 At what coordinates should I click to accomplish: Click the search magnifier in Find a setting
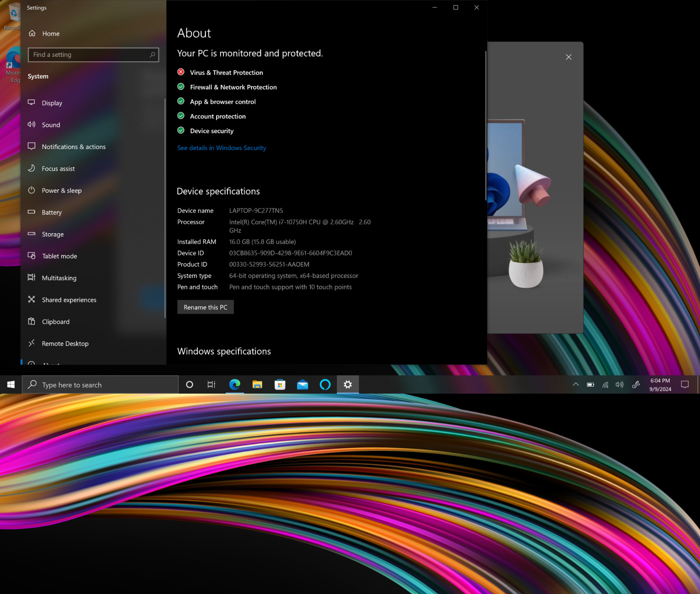pyautogui.click(x=152, y=55)
